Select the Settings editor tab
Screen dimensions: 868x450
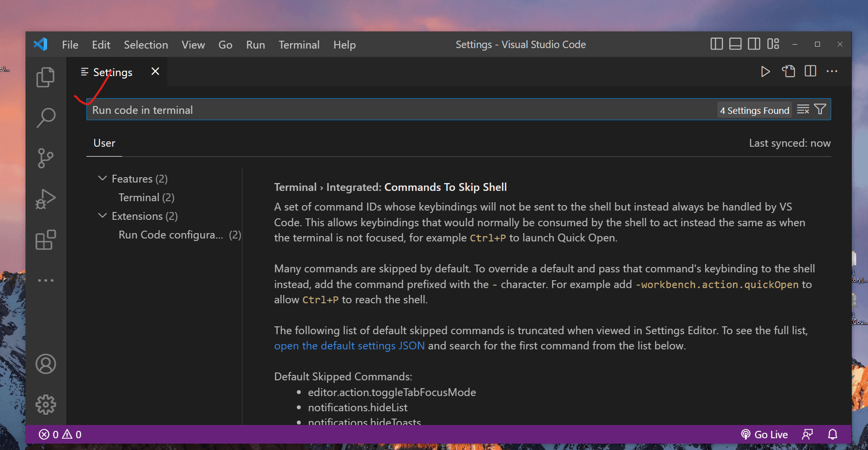pos(117,72)
